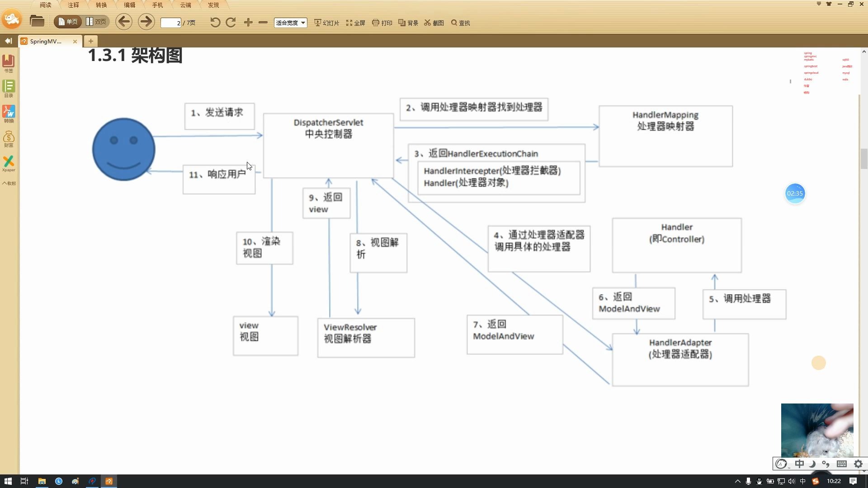
Task: Click the 转换 menu item
Action: pyautogui.click(x=101, y=5)
